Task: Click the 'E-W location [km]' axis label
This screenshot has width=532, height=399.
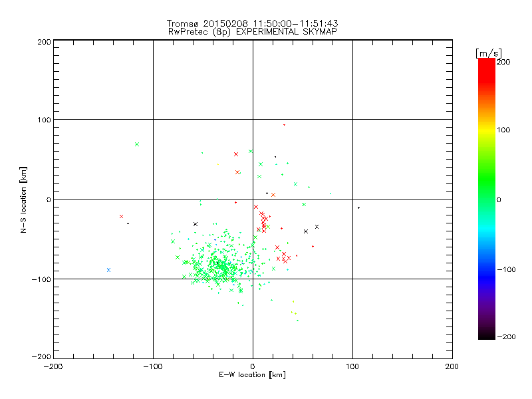Action: point(252,374)
